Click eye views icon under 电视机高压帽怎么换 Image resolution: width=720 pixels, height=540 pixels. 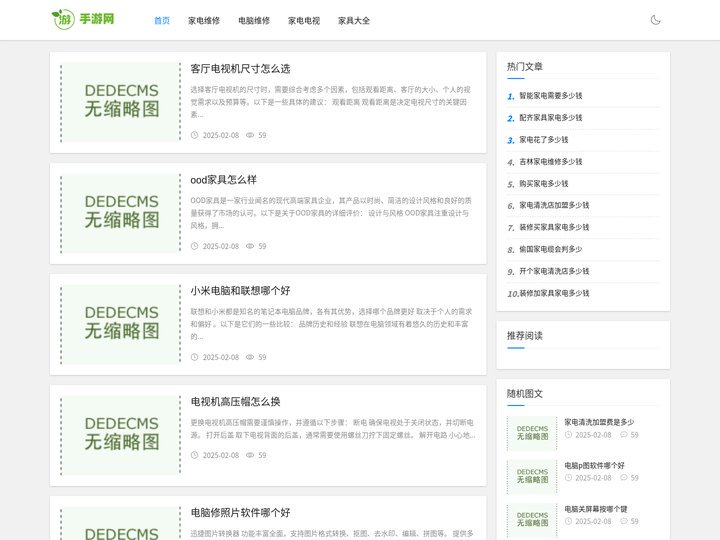pyautogui.click(x=250, y=455)
